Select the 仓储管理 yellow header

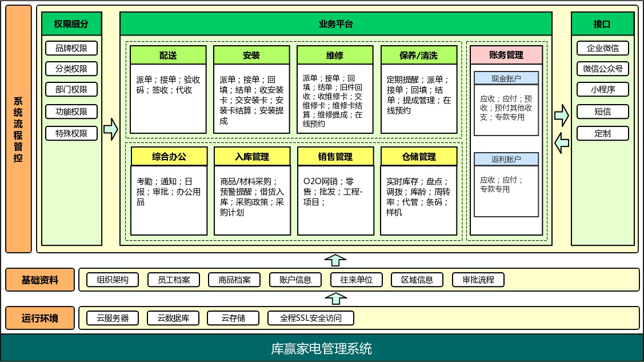(419, 156)
